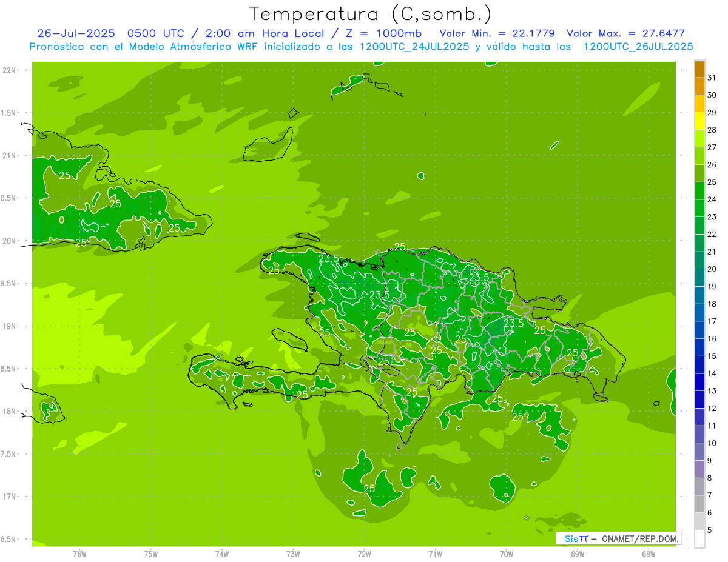
Task: Click the "Valor Max. = 27.6477" text
Action: point(625,33)
